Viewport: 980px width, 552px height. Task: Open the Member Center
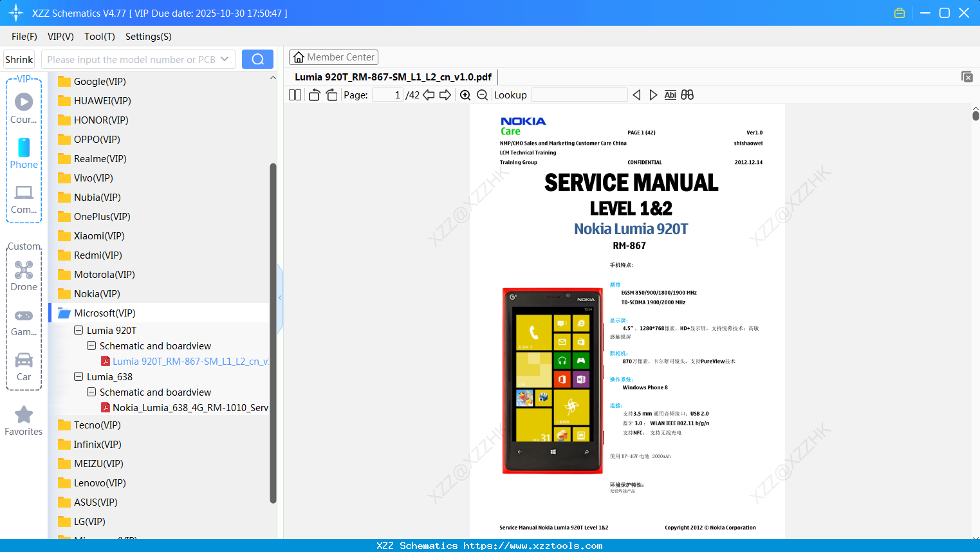(333, 57)
